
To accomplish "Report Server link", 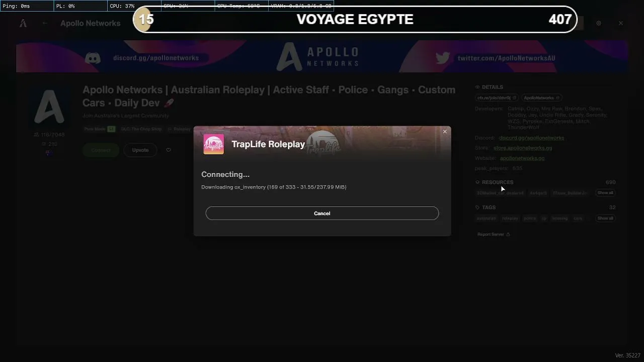I will (x=494, y=234).
